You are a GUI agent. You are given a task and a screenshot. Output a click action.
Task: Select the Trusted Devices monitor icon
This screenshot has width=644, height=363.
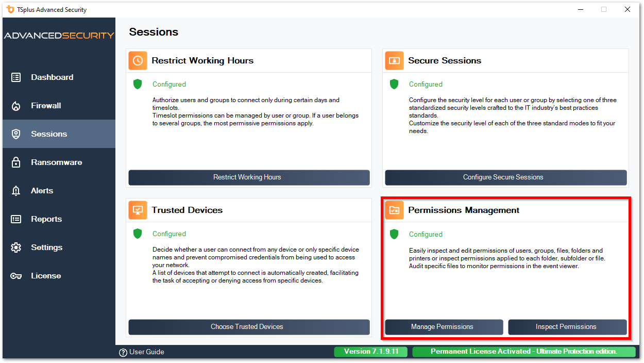click(x=137, y=210)
